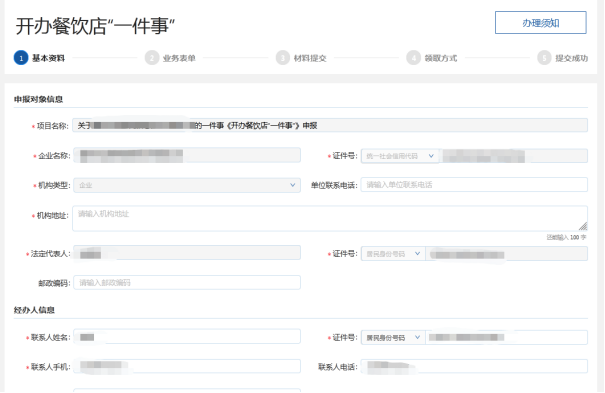The height and width of the screenshot is (393, 605).
Task: Click the 经办人信息 section heading
Action: point(34,310)
